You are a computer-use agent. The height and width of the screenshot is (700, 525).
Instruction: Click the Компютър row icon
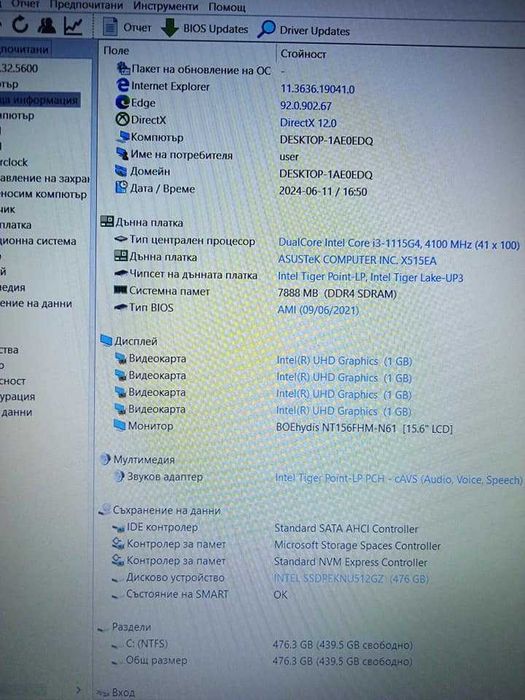123,137
